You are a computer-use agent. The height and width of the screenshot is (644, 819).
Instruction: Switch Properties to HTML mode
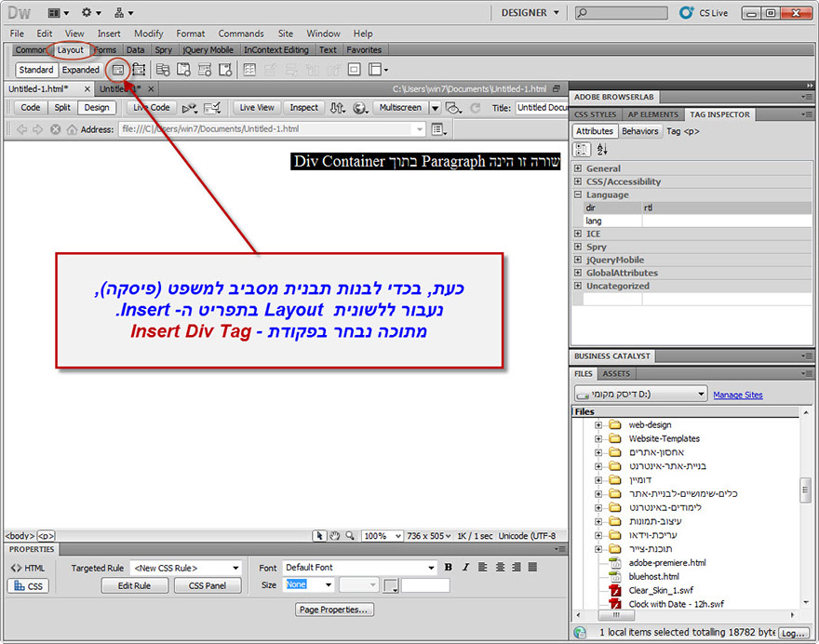tap(28, 569)
